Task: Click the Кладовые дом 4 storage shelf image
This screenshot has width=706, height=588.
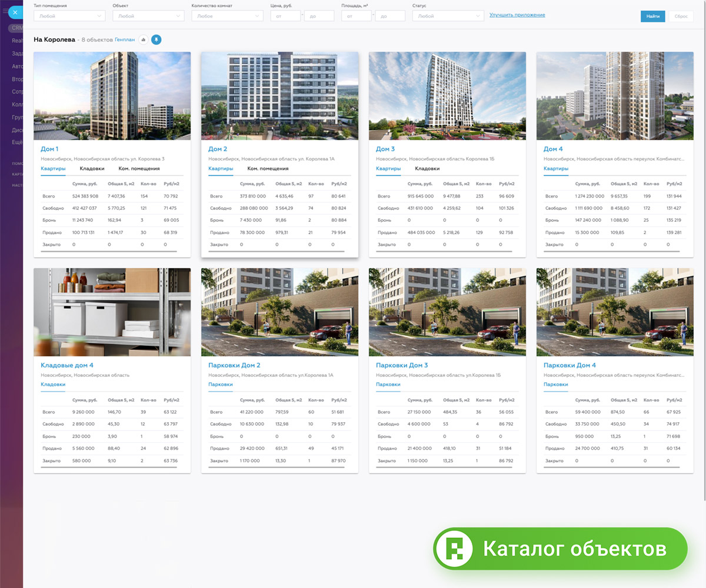Action: pyautogui.click(x=112, y=312)
